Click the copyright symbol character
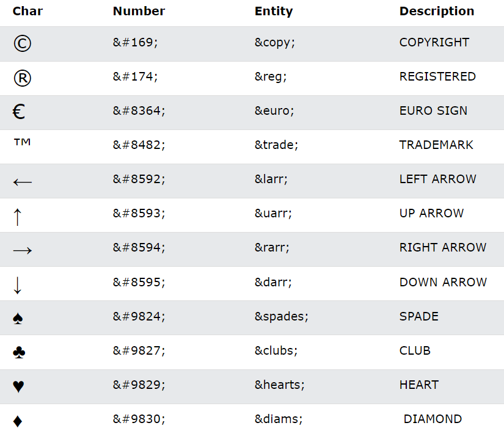Image resolution: width=504 pixels, height=431 pixels. (22, 43)
